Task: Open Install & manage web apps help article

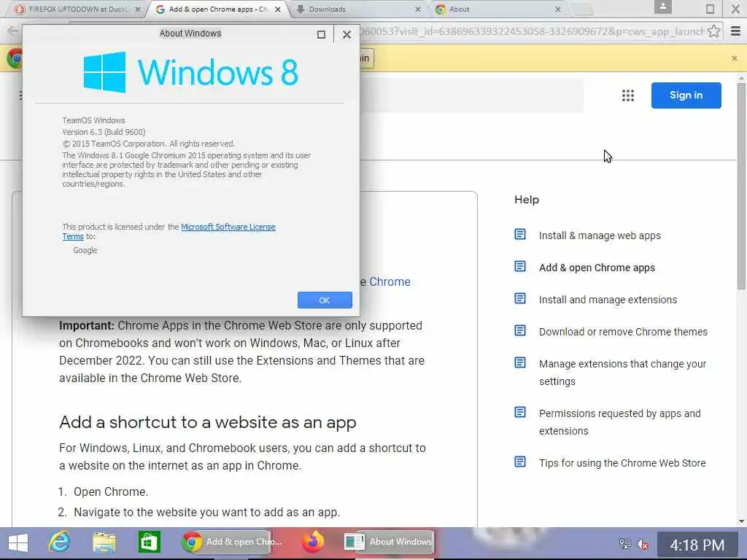Action: click(600, 236)
